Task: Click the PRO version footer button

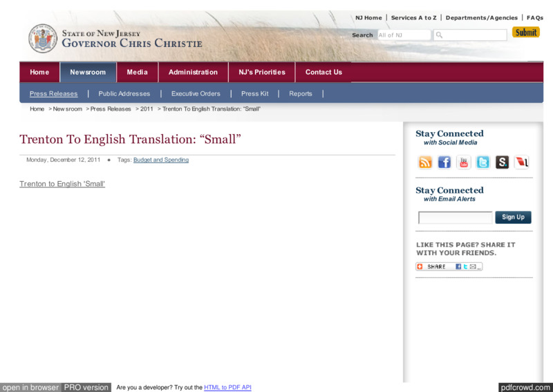Action: pyautogui.click(x=86, y=387)
